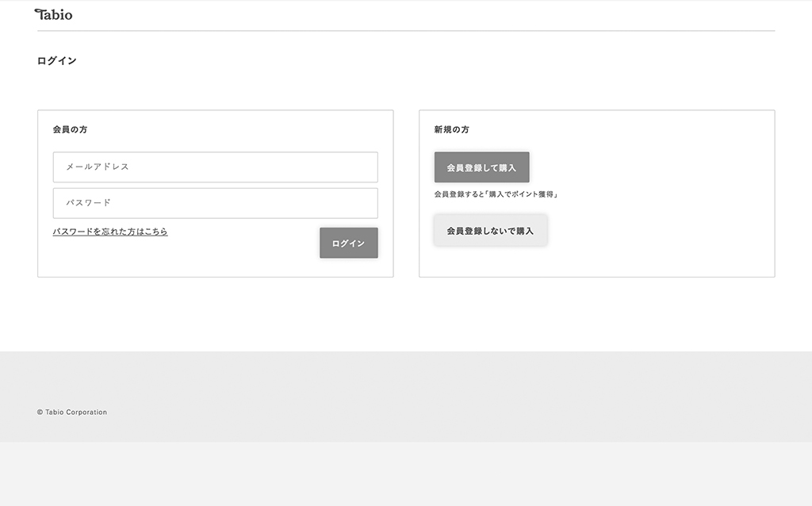This screenshot has height=506, width=812.
Task: Click the © Tabio Corporation footer text
Action: [72, 412]
